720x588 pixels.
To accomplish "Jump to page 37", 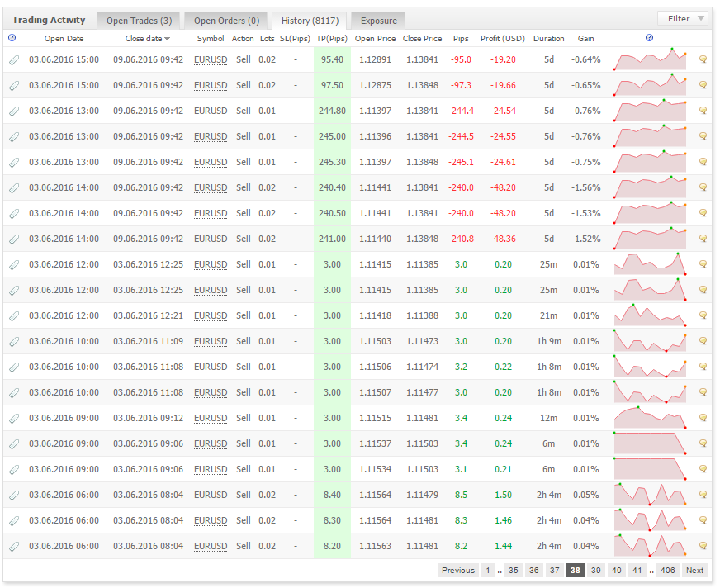I will pyautogui.click(x=555, y=570).
